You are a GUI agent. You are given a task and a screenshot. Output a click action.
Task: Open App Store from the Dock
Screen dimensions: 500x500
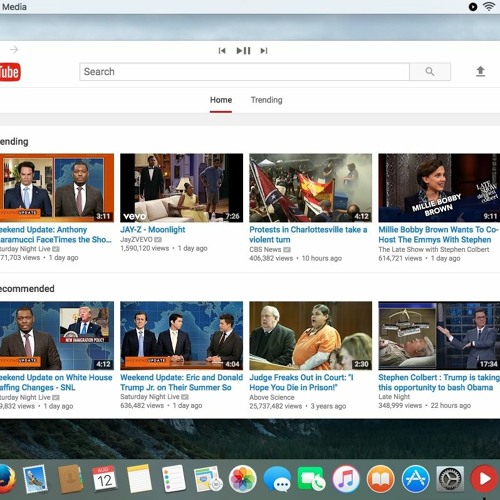(415, 479)
